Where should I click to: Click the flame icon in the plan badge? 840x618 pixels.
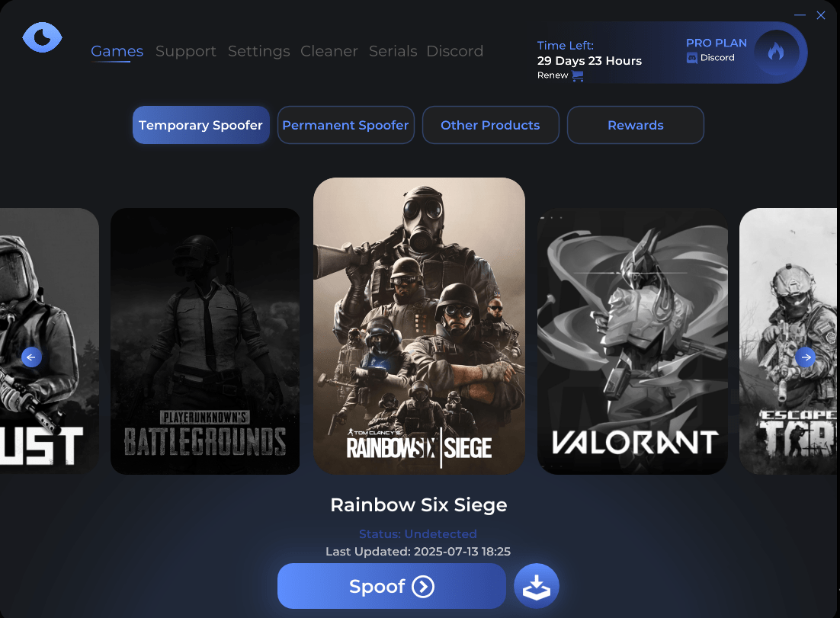[x=776, y=52]
